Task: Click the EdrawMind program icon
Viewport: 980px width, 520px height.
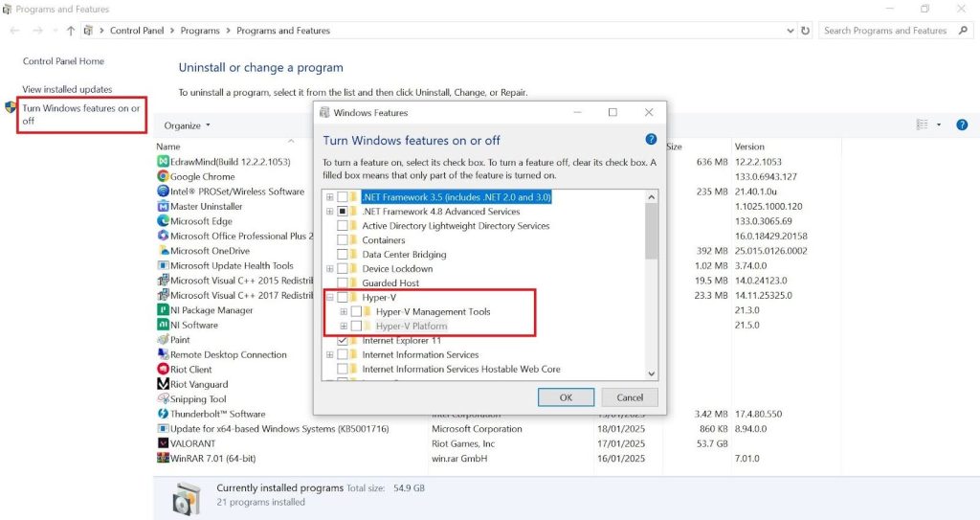Action: (x=163, y=162)
